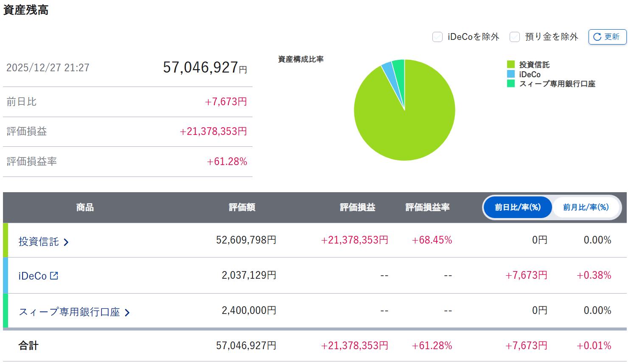628x364 pixels.
Task: Click chevron arrow beside スィープ専用銀行口座
Action: (127, 313)
